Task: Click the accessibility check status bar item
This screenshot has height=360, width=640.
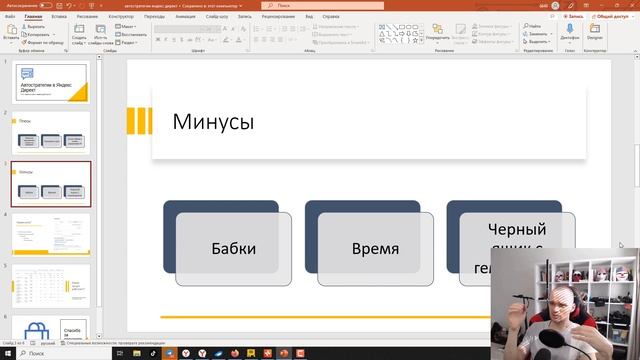Action: click(113, 343)
